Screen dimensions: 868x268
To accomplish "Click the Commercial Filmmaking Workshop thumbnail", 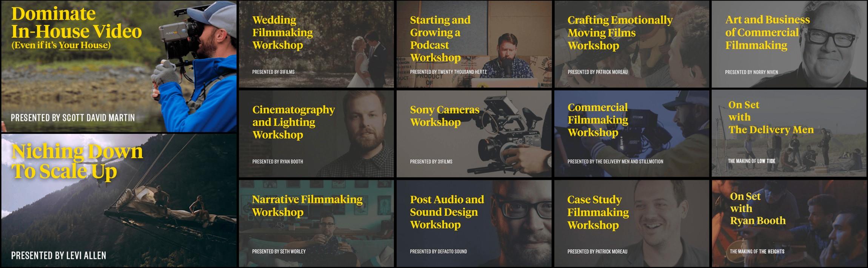I will point(632,134).
